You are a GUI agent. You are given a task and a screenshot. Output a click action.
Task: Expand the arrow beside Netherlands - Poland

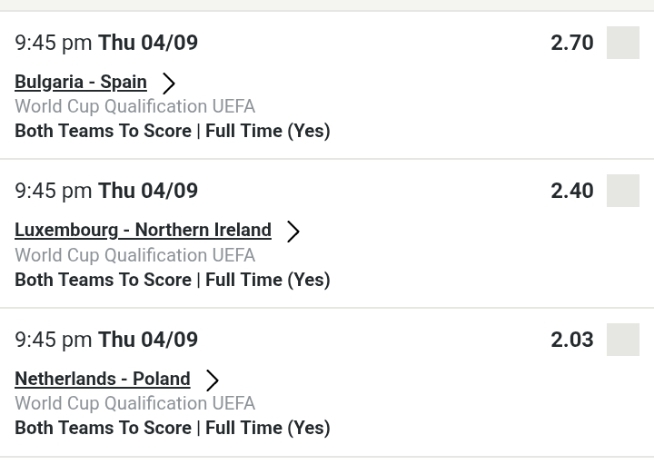(212, 379)
